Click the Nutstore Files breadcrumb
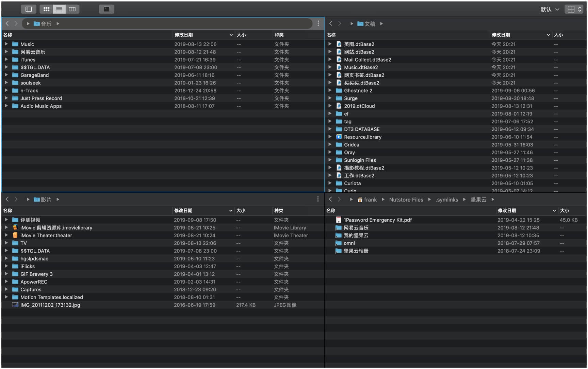The width and height of the screenshot is (588, 369). pyautogui.click(x=406, y=200)
